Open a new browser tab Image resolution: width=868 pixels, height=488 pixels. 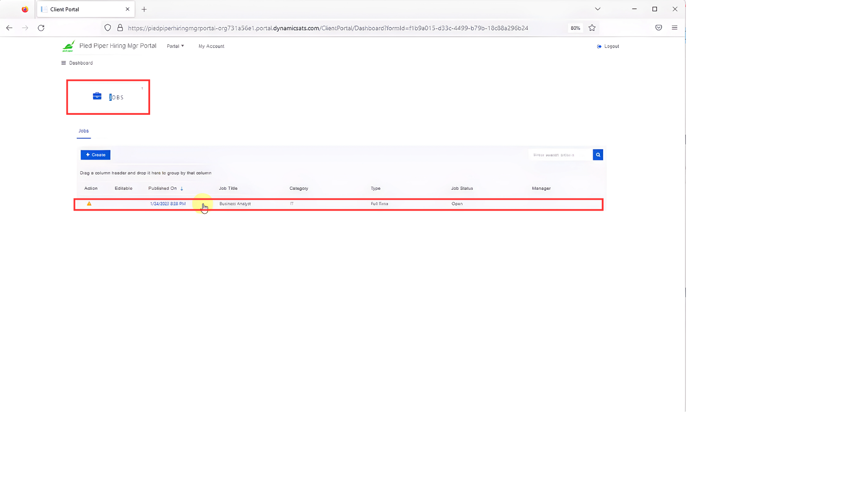click(x=144, y=9)
